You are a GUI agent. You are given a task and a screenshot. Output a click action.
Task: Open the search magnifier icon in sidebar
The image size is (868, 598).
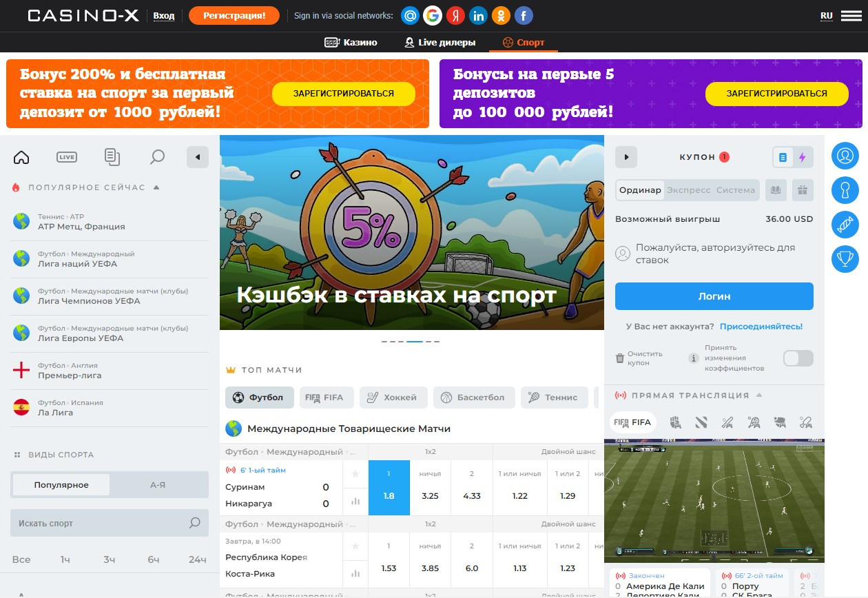(157, 157)
